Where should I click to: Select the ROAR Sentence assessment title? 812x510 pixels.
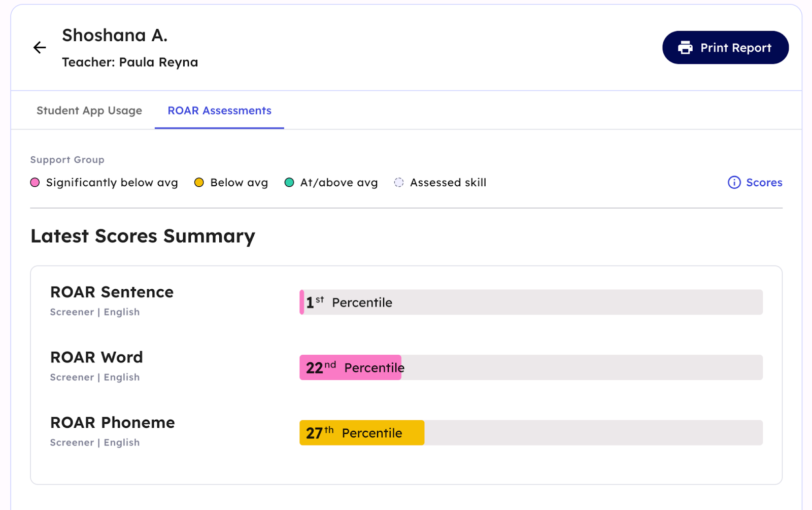(112, 292)
